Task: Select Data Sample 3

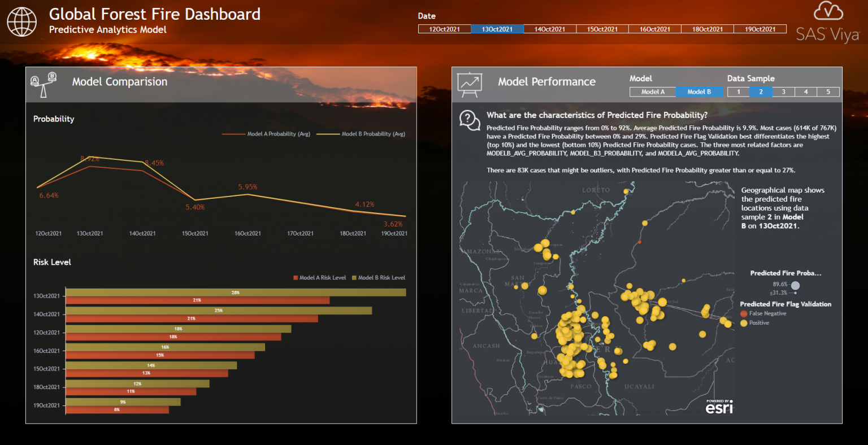Action: pyautogui.click(x=783, y=91)
